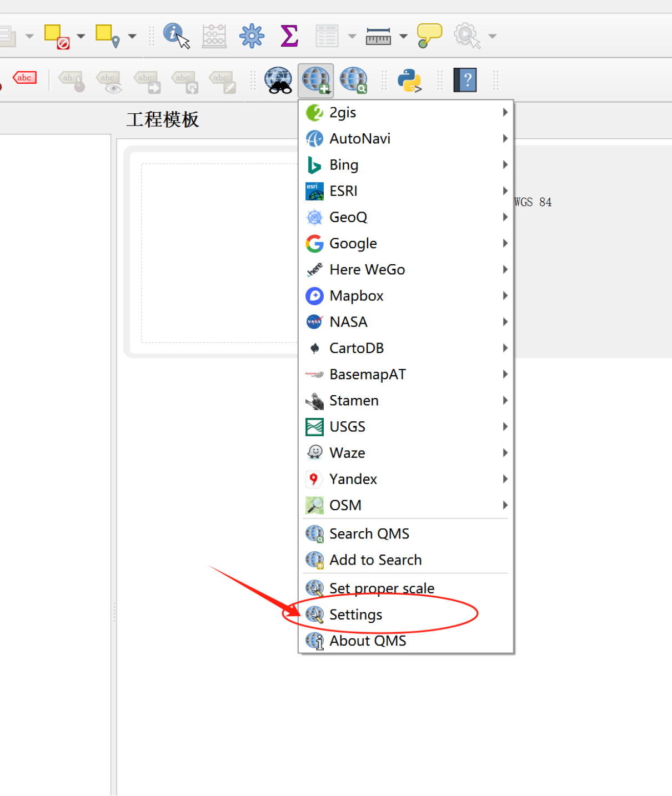The image size is (672, 796).
Task: Choose Add to Search menu item
Action: tap(406, 560)
